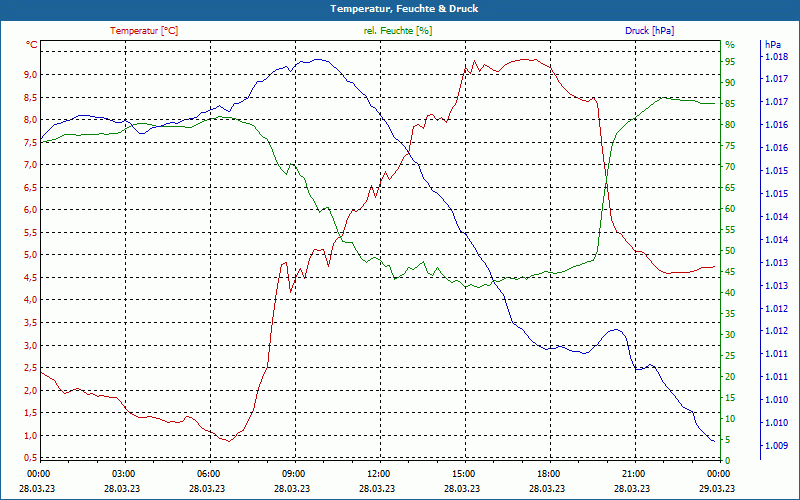Click "2,0" on the red temperature axis
This screenshot has height=500, width=800.
31,390
